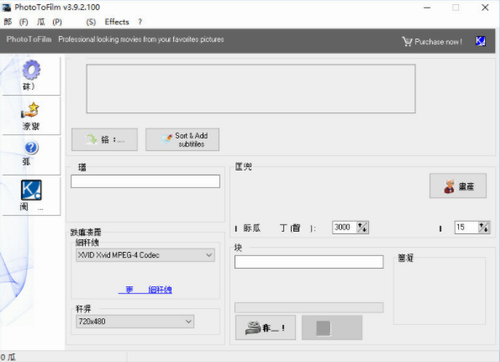Click the spinner arrows next to the 3000 value
Image resolution: width=500 pixels, height=362 pixels.
click(x=362, y=227)
